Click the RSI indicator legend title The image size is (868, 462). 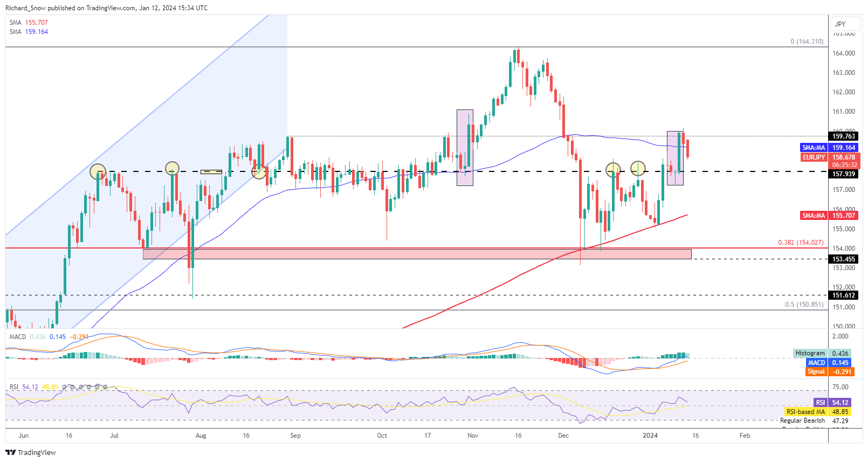pyautogui.click(x=14, y=387)
